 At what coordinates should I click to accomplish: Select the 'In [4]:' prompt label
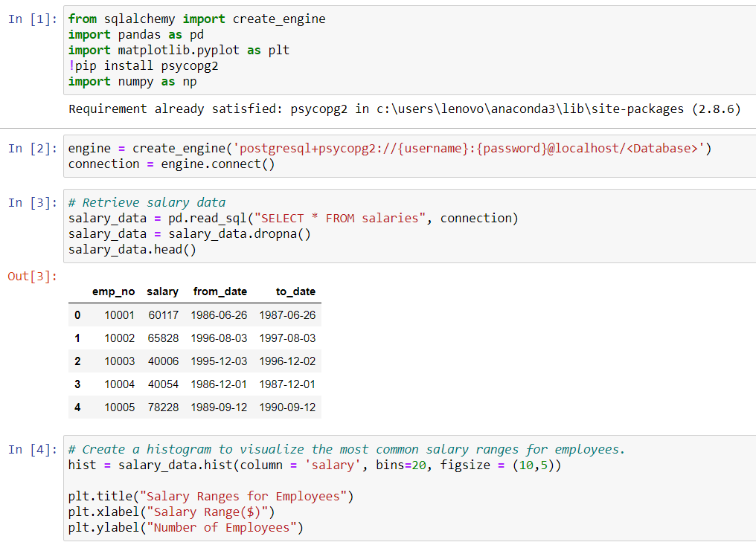point(33,450)
